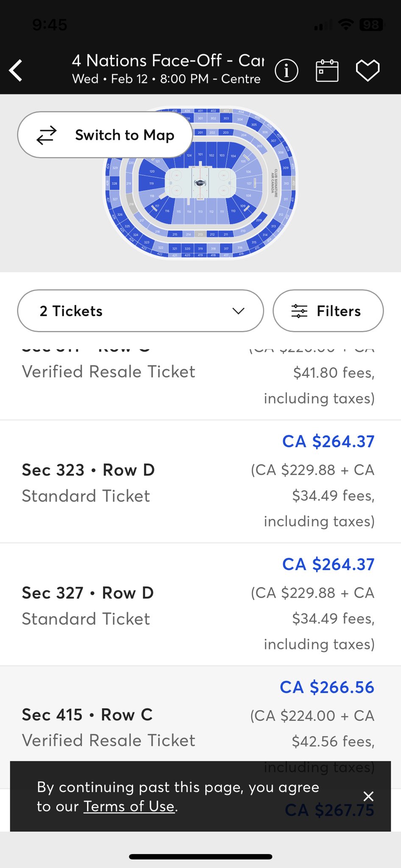
Task: Open event info circle icon
Action: pyautogui.click(x=287, y=70)
